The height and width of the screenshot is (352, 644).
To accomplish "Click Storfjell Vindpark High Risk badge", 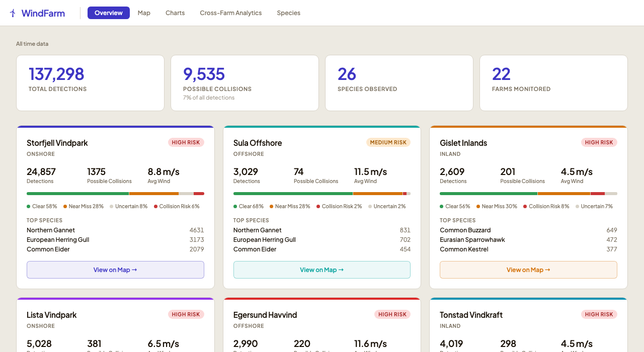I will pyautogui.click(x=186, y=142).
